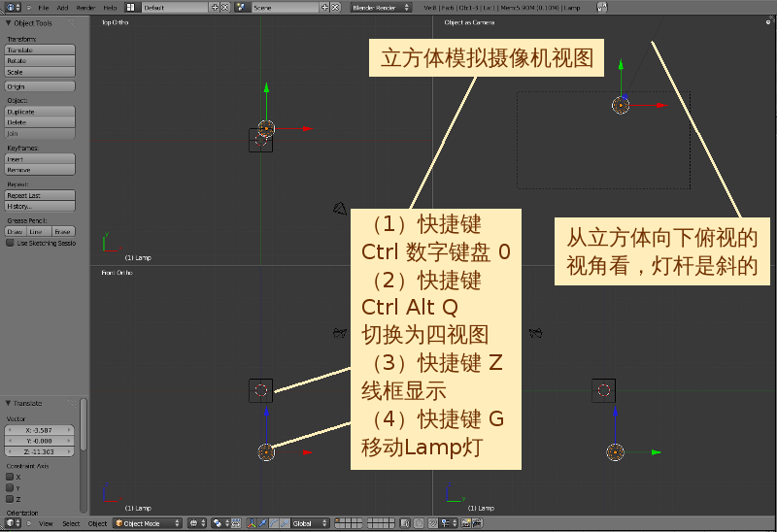Screen dimensions: 777x532
Task: Click the Scene name field
Action: (x=284, y=8)
